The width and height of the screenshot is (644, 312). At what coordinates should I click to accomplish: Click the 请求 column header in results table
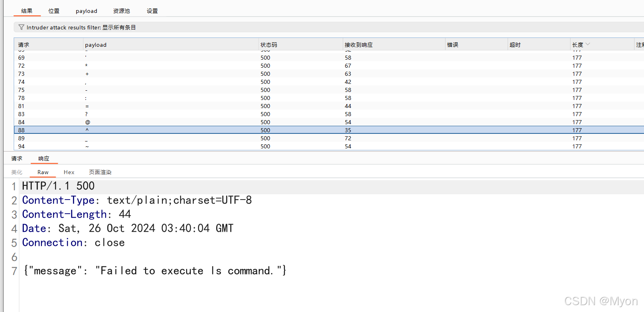pos(24,45)
